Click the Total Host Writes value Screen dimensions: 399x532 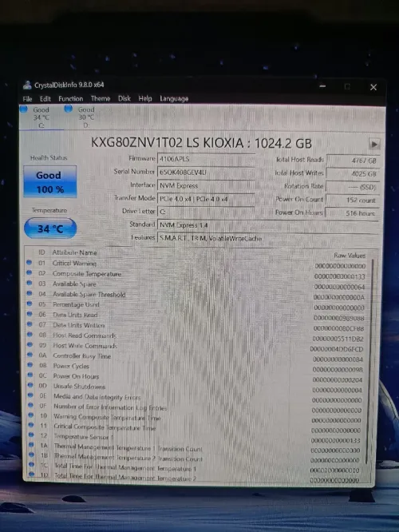point(353,173)
